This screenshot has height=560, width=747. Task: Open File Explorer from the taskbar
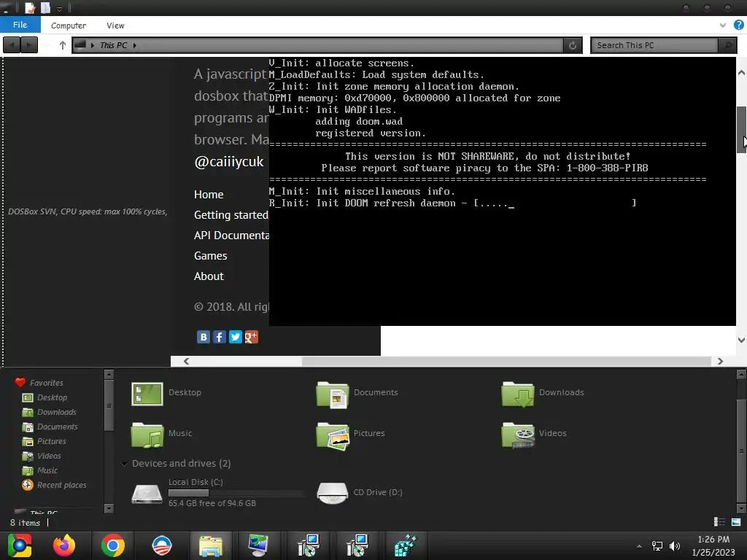pos(210,546)
